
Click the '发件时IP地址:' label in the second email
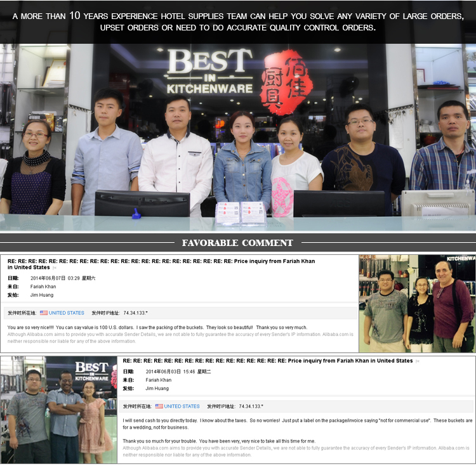click(x=221, y=406)
